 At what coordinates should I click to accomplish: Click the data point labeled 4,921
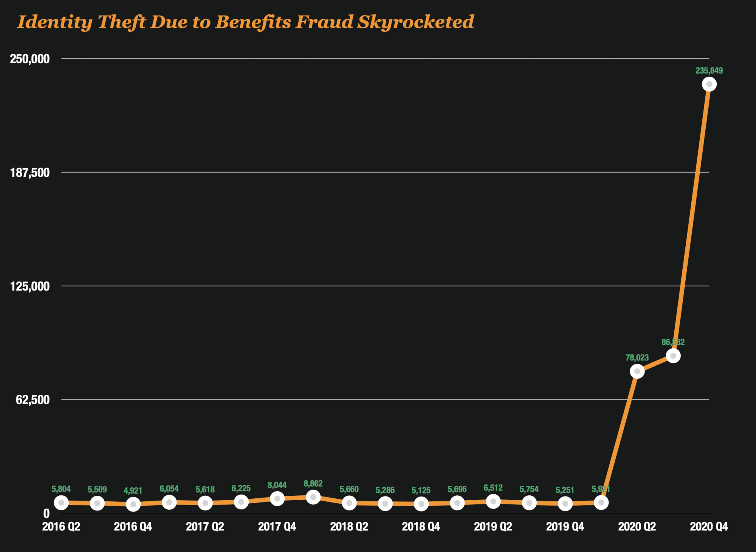133,504
